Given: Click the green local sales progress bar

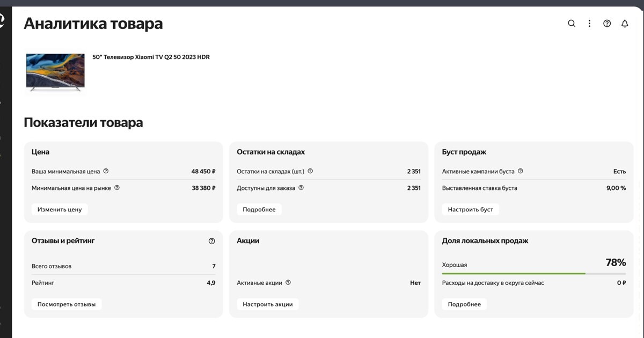Looking at the screenshot, I should click(x=513, y=274).
